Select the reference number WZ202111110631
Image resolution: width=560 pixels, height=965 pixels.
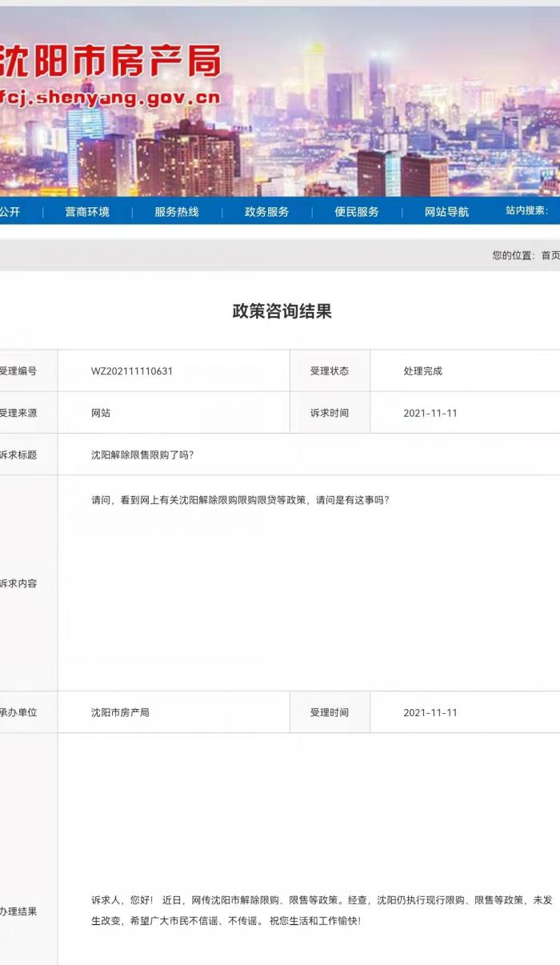coord(132,371)
